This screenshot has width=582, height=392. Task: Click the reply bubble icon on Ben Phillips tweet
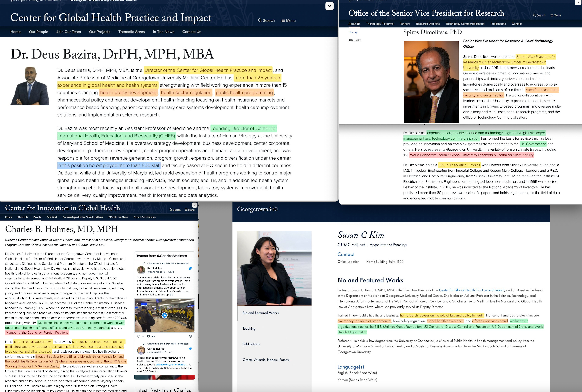[139, 336]
